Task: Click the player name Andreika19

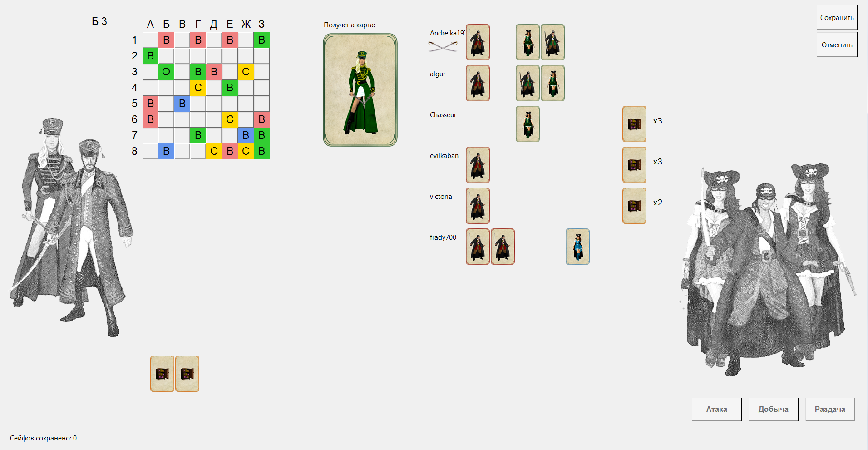Action: (447, 33)
